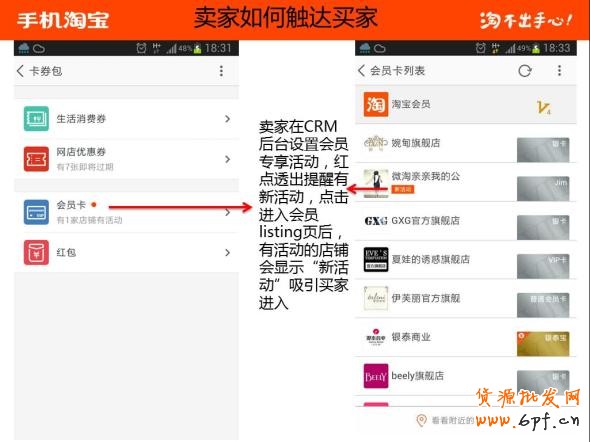Screen dimensions: 590x442
Task: Tap 微淘亲亲我的公 shop avatar
Action: pyautogui.click(x=376, y=183)
